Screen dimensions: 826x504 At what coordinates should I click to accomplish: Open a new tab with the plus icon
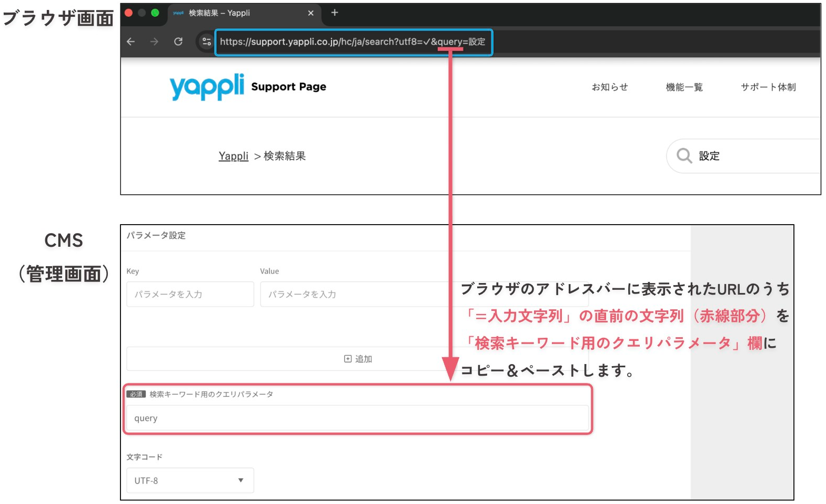[x=335, y=13]
